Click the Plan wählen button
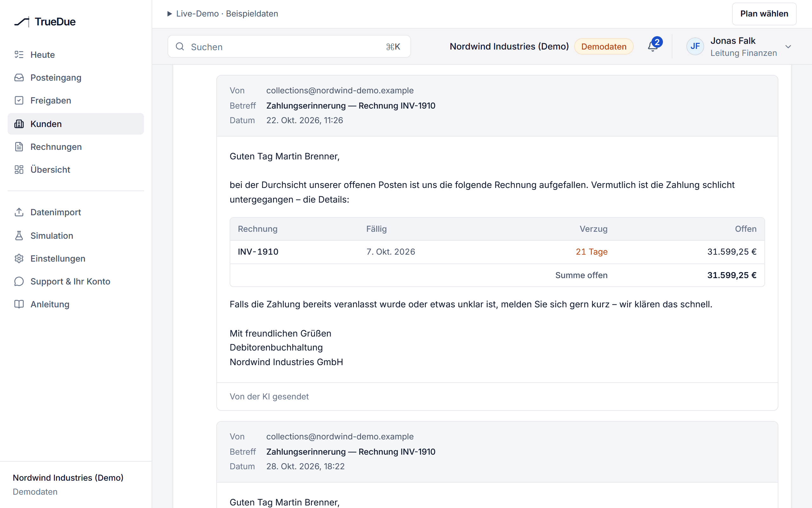 [x=764, y=14]
